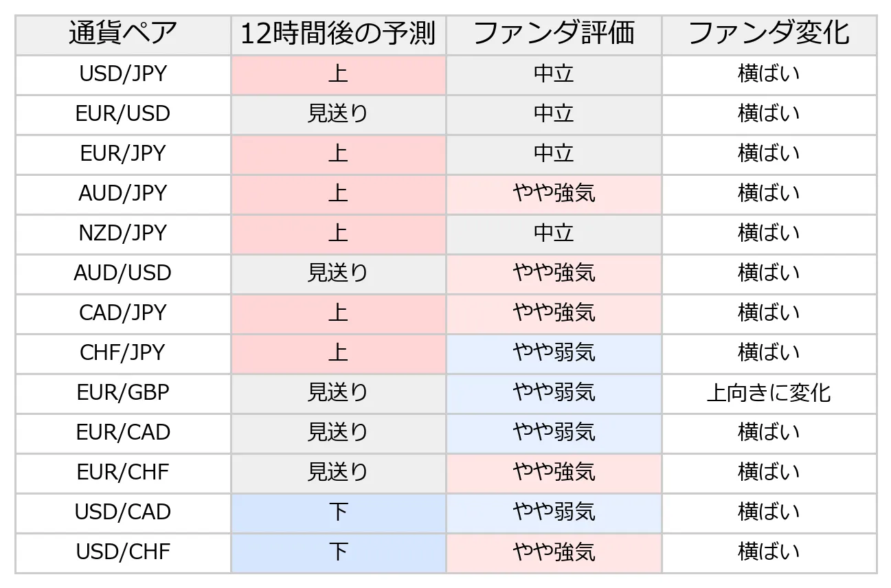Click the EUR/USD row label
Image resolution: width=891 pixels, height=588 pixels.
tap(123, 114)
